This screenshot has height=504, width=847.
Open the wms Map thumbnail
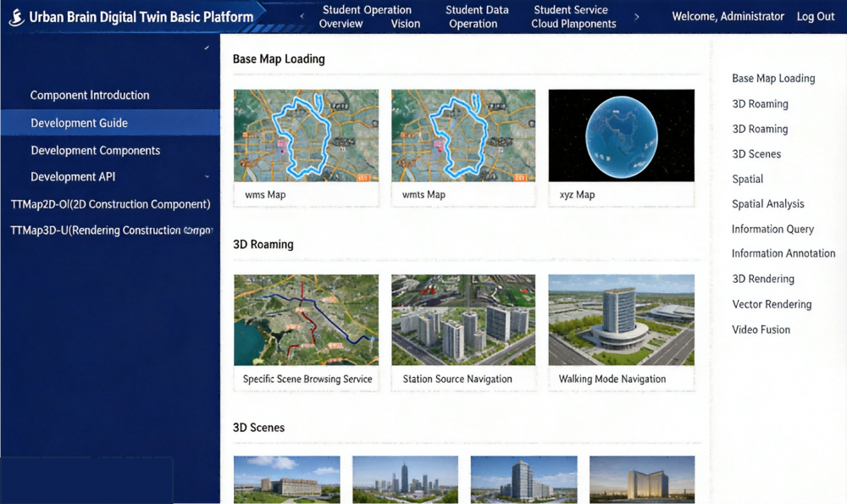point(306,136)
